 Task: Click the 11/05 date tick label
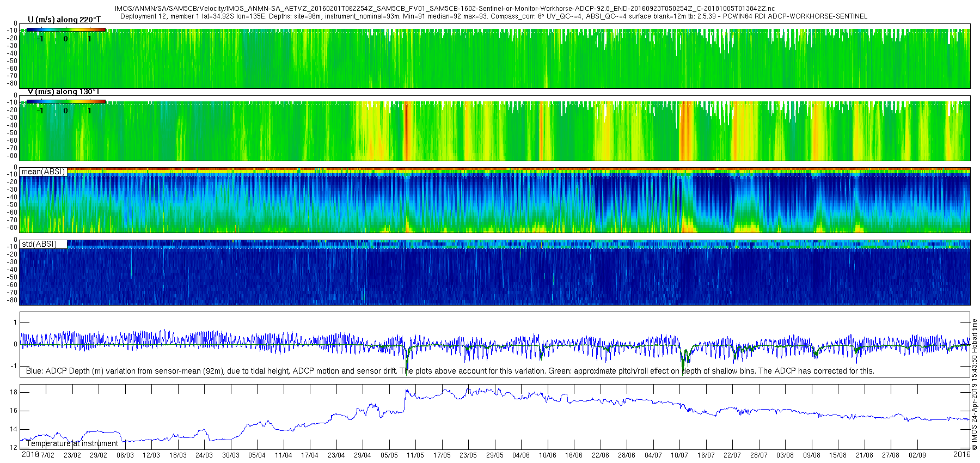click(415, 455)
